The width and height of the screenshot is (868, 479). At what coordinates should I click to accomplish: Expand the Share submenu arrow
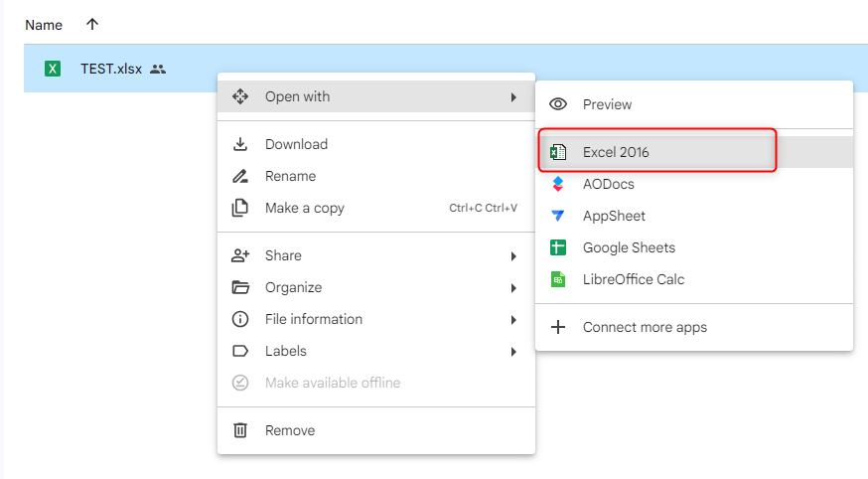pos(513,256)
